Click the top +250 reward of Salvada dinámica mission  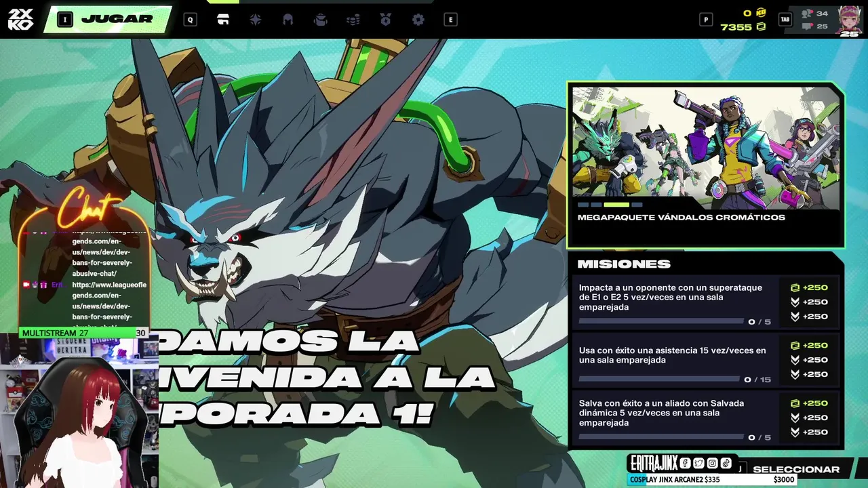click(809, 403)
